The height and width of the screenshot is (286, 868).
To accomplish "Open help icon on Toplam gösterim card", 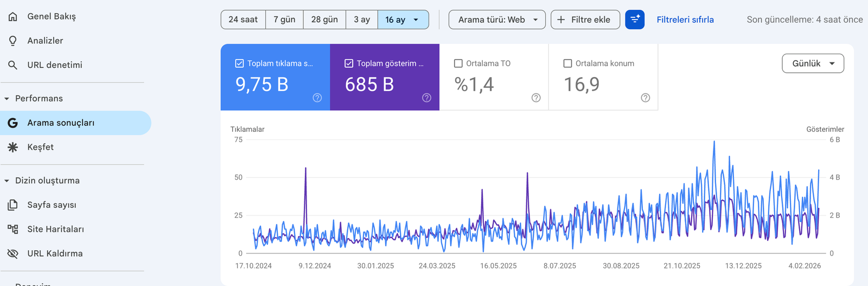I will (x=427, y=98).
